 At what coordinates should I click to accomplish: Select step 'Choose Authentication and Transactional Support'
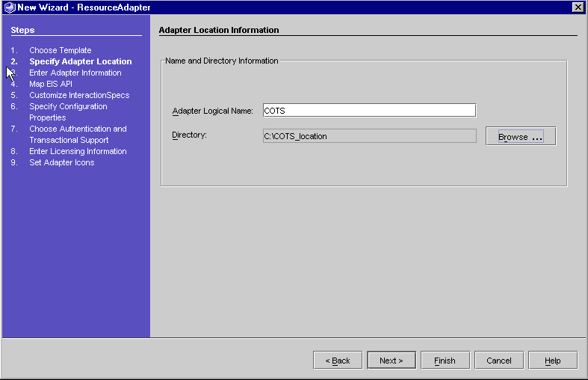(x=78, y=135)
